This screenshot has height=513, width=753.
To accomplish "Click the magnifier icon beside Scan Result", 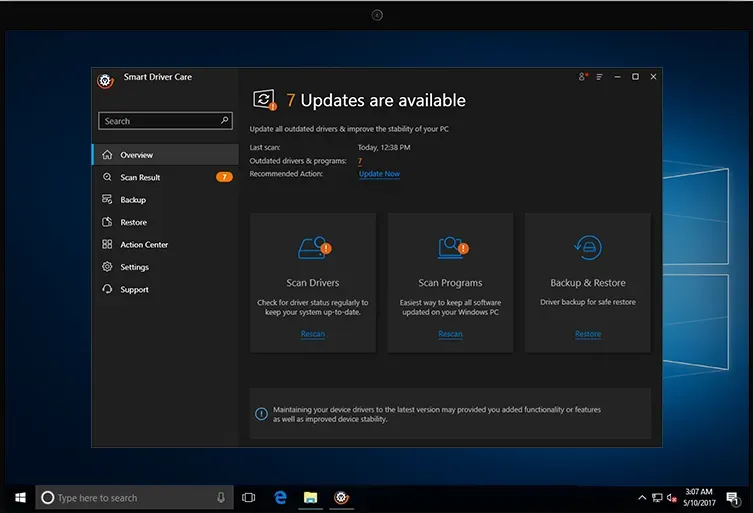I will tap(107, 177).
